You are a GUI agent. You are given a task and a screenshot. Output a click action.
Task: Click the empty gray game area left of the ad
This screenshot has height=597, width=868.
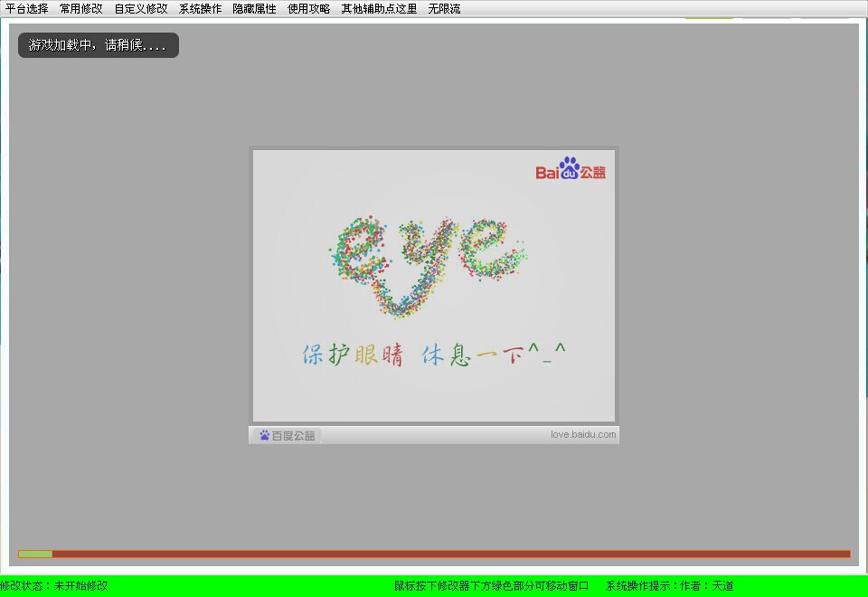[127, 298]
